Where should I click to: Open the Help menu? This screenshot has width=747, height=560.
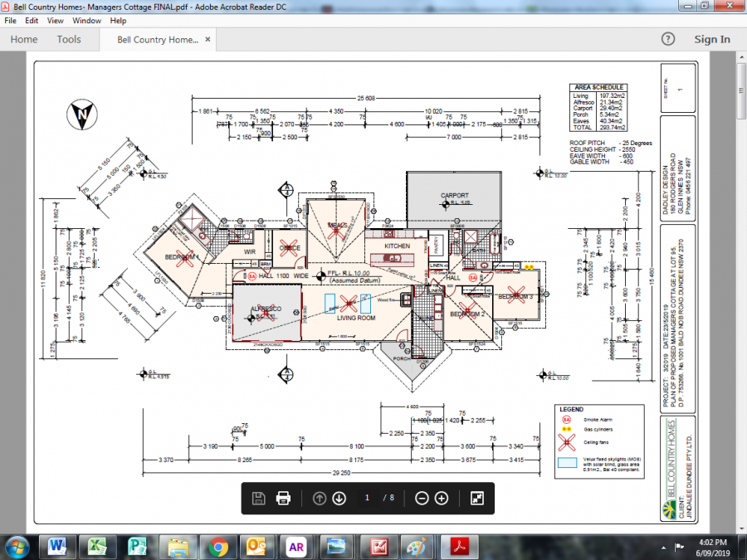click(118, 21)
